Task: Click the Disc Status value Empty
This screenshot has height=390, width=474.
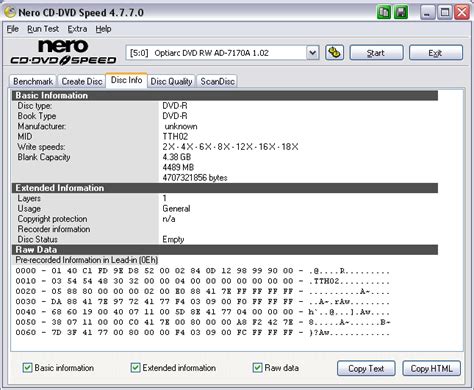Action: 173,239
